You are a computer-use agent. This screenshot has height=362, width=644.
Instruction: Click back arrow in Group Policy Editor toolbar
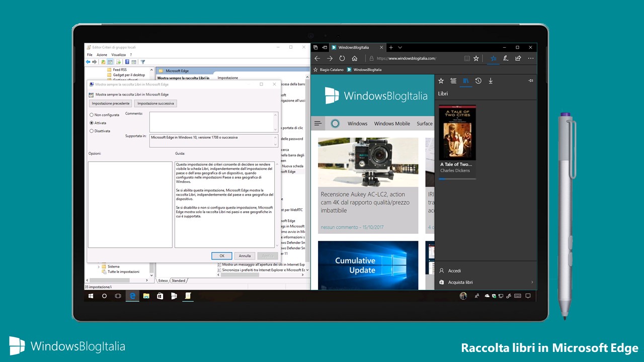tap(88, 62)
